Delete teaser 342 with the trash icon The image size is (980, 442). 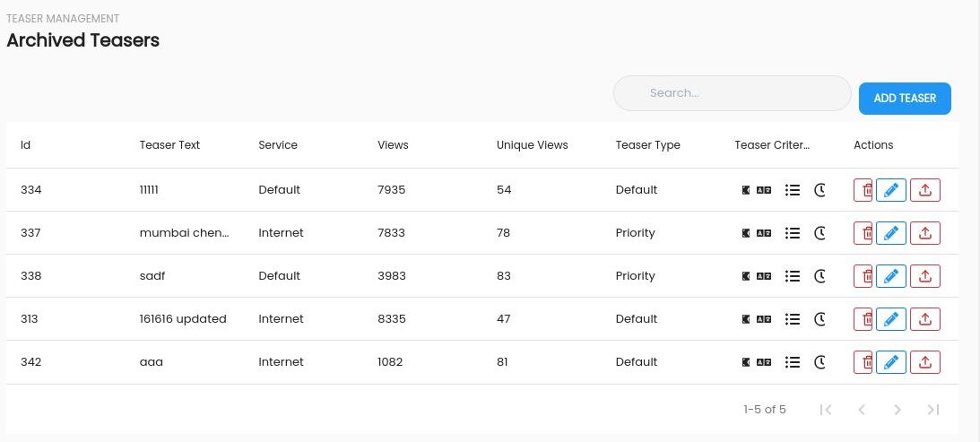coord(863,362)
